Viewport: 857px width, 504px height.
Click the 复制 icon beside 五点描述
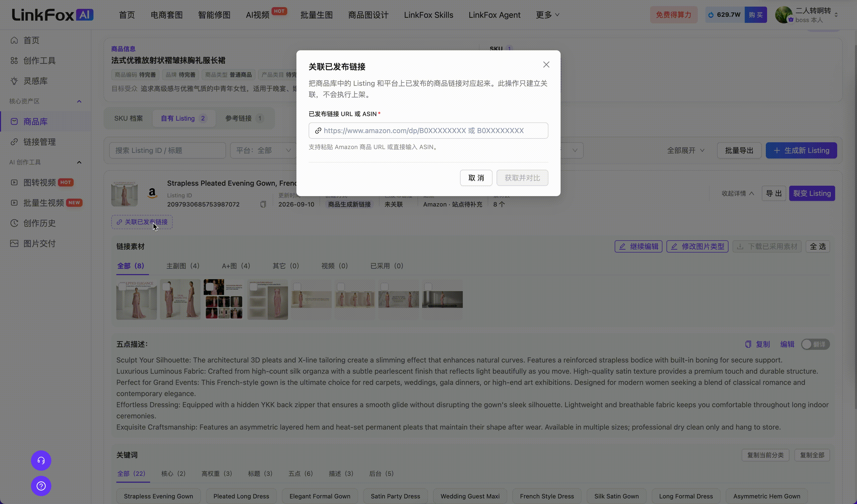click(748, 344)
